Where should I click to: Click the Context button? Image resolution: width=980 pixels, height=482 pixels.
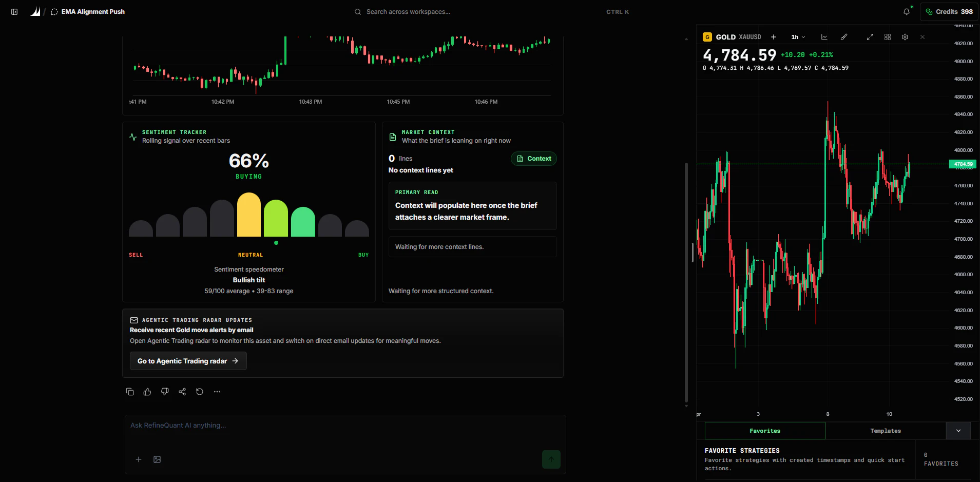tap(534, 159)
